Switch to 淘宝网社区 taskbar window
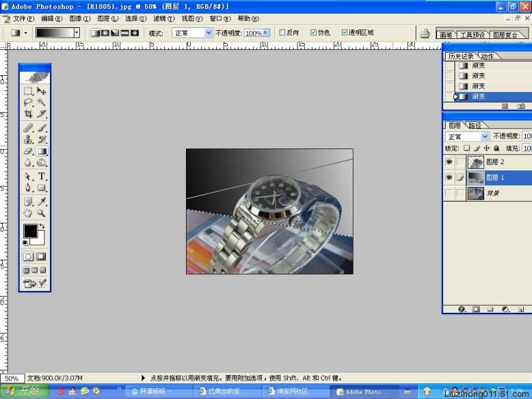The width and height of the screenshot is (532, 399). pos(294,391)
